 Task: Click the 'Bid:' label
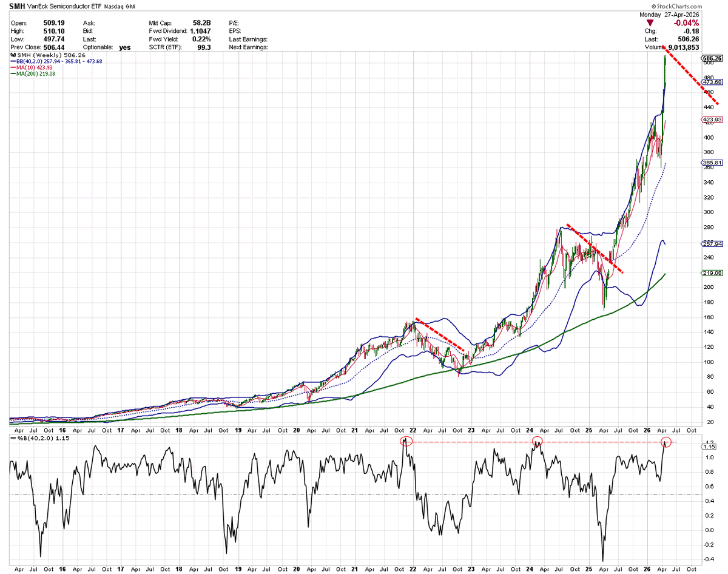[x=89, y=30]
